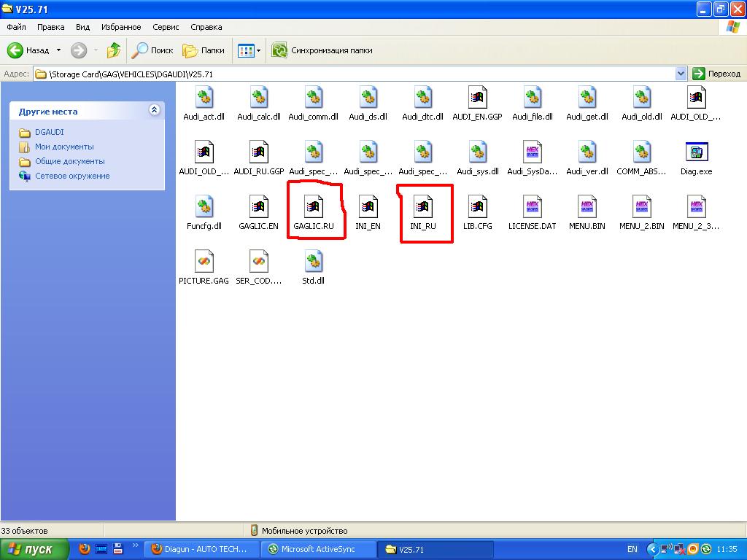Screen dimensions: 747x560
Task: Open the Файл menu
Action: pos(16,27)
